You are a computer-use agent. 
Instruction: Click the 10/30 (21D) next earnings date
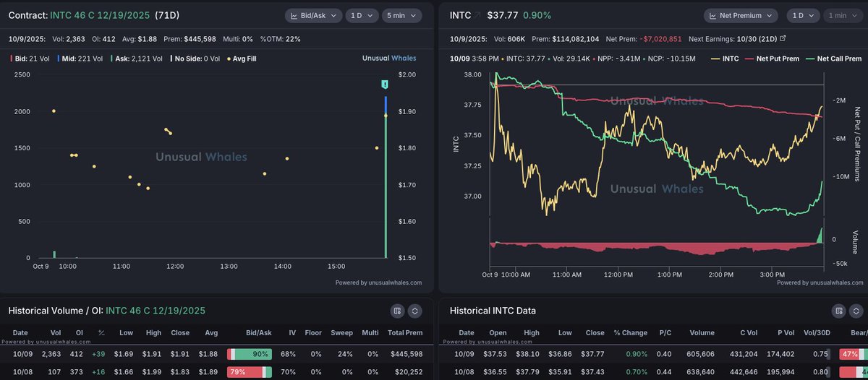tap(756, 39)
